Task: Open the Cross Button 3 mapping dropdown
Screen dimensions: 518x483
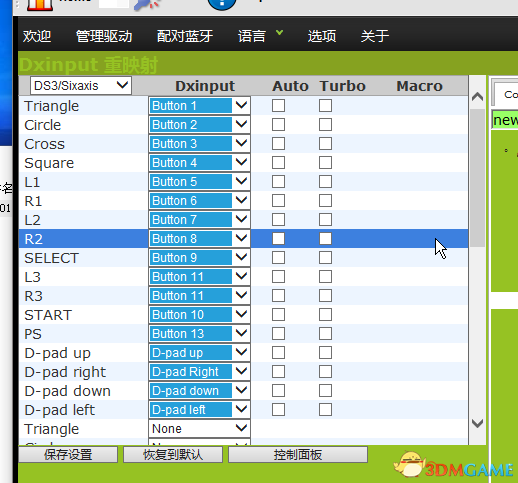Action: click(199, 144)
